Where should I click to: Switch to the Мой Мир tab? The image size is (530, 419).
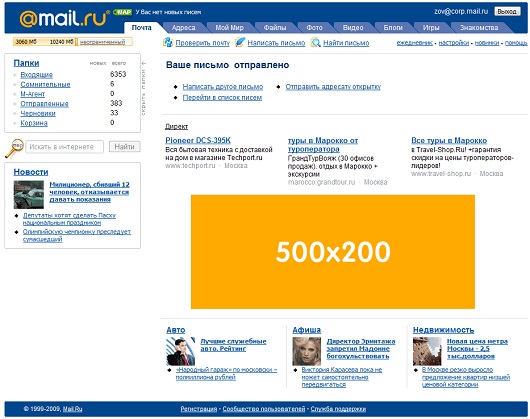click(230, 28)
